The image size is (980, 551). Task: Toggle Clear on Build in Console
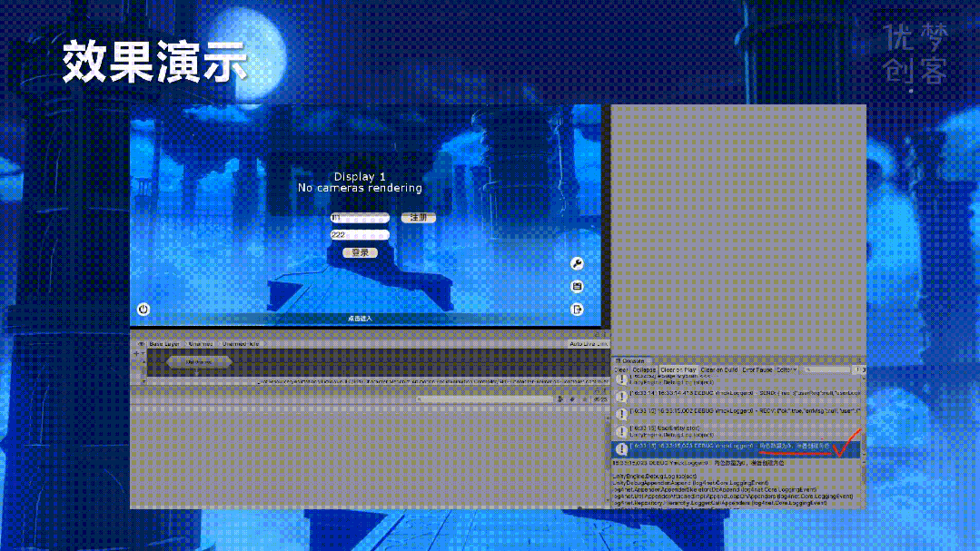pos(719,369)
